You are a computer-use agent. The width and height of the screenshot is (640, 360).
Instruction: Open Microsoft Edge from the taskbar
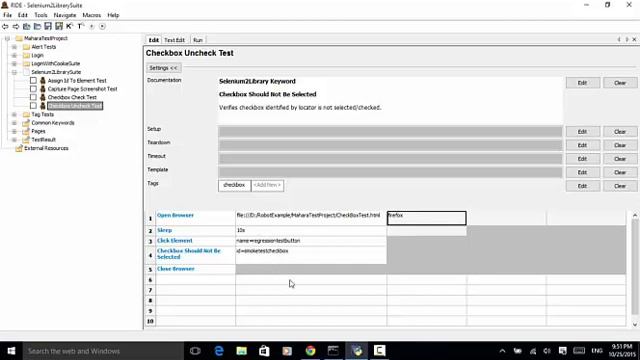click(x=219, y=351)
